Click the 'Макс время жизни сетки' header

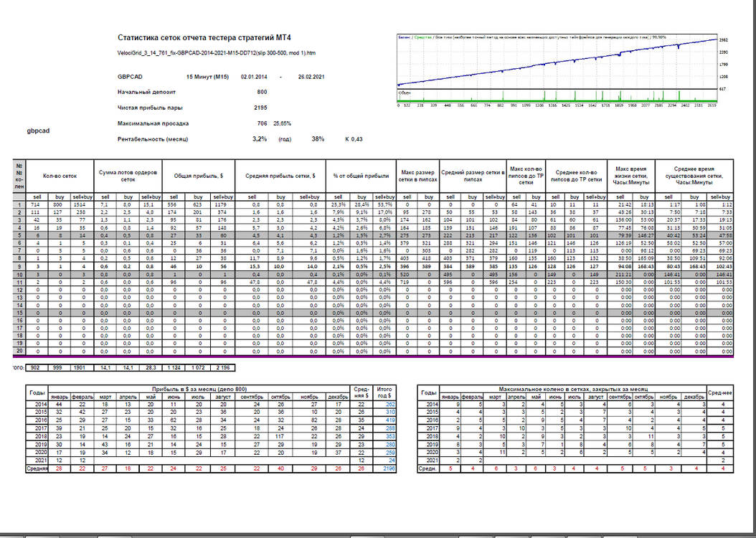click(631, 176)
